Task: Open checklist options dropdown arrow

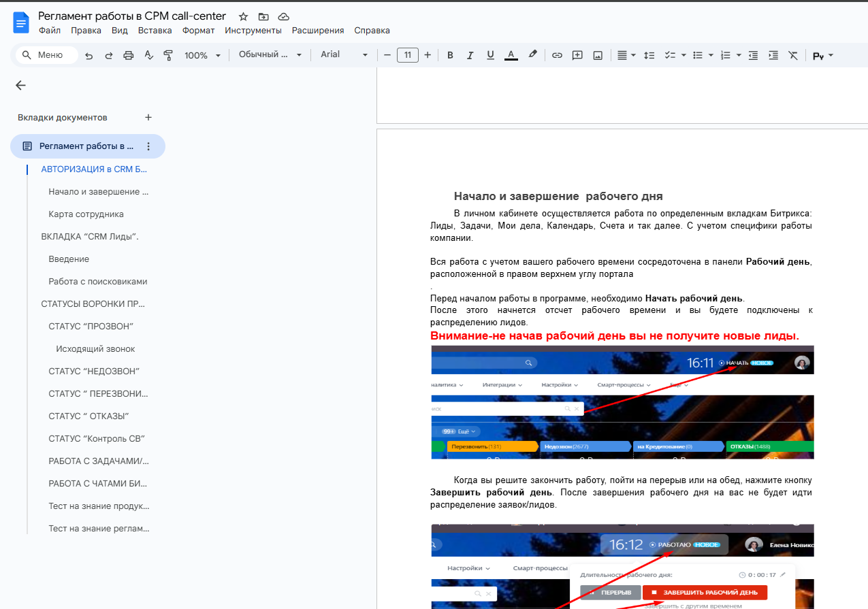Action: click(x=683, y=55)
